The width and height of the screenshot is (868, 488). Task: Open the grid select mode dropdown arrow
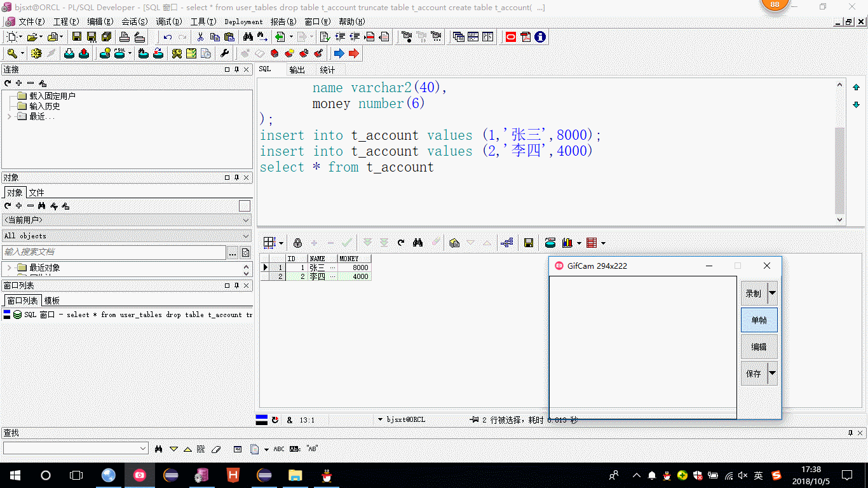tap(281, 243)
